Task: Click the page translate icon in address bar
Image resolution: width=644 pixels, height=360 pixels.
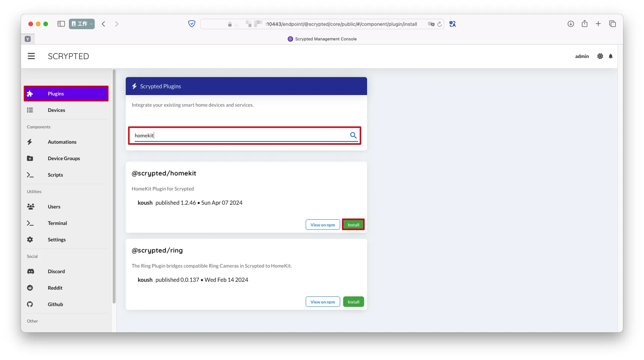Action: coord(431,24)
